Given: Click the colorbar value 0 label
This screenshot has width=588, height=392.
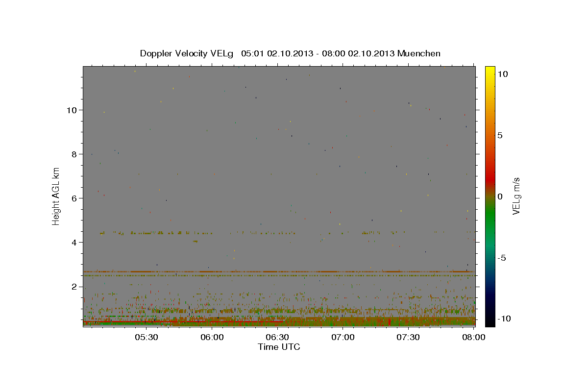Looking at the screenshot, I should 500,196.
